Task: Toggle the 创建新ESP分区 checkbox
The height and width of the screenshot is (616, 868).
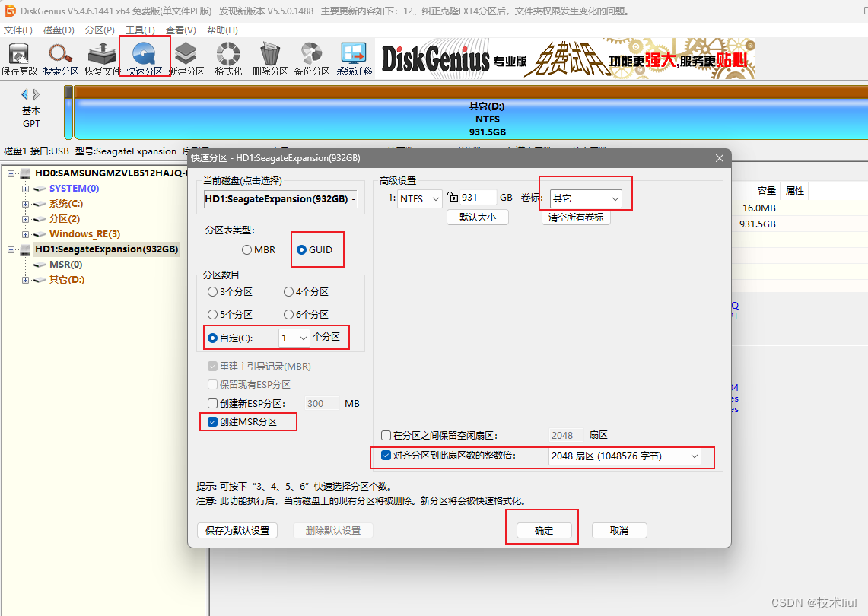Action: pos(212,404)
